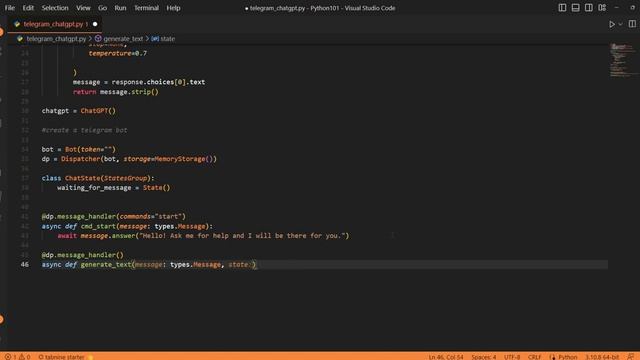The height and width of the screenshot is (360, 640).
Task: Click the unsaved dot on telegram_chatgpt.py tab
Action: point(95,24)
